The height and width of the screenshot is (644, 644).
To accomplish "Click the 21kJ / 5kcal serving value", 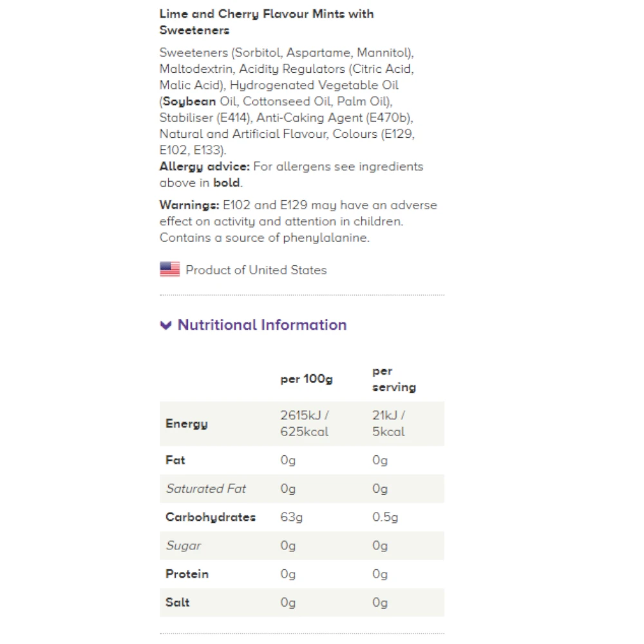I will tap(389, 423).
